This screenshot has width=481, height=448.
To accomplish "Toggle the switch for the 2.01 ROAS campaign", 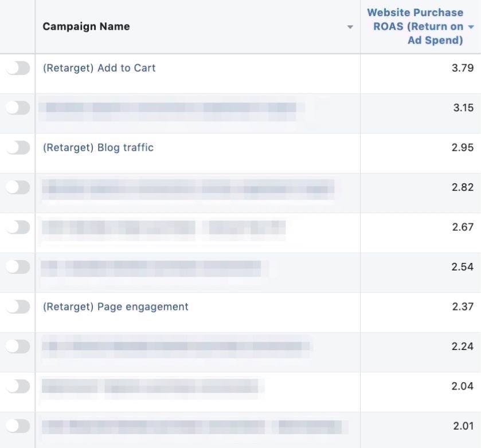I will click(x=18, y=426).
